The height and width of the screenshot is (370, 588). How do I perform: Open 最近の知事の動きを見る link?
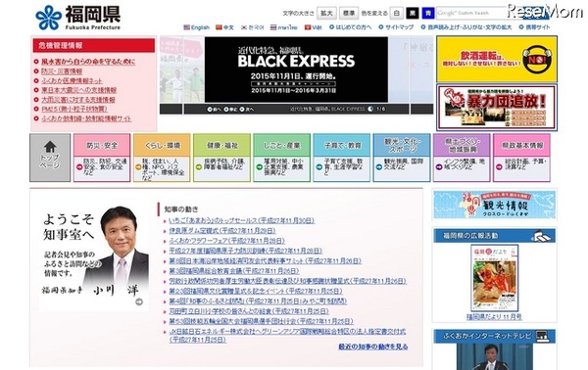pos(373,347)
